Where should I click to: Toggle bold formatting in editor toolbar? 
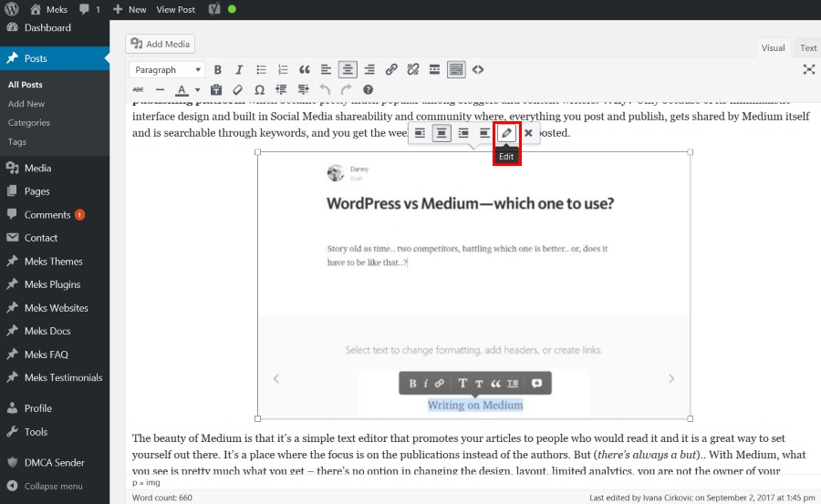pos(218,69)
